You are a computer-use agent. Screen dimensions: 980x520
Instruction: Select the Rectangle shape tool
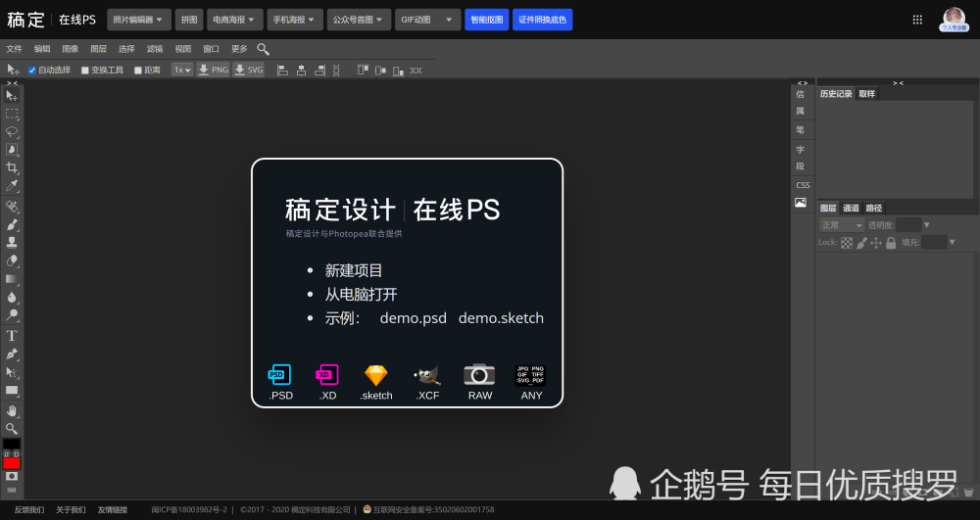pyautogui.click(x=12, y=390)
